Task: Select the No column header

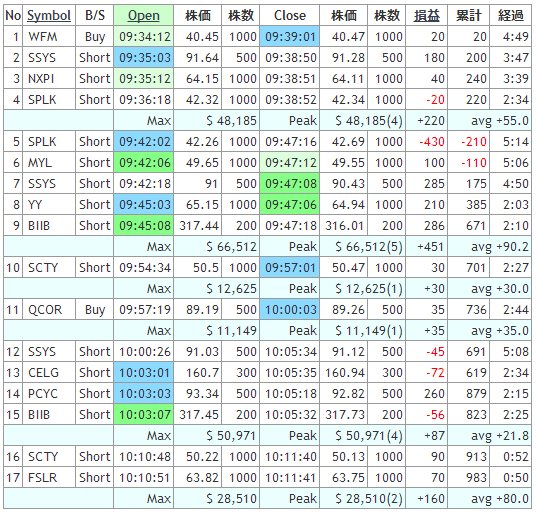Action: 13,15
